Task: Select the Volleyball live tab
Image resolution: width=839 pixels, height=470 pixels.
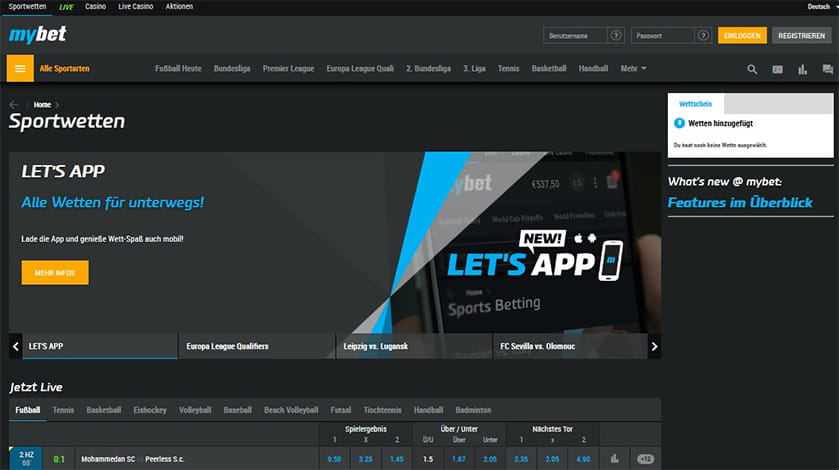Action: pyautogui.click(x=195, y=410)
